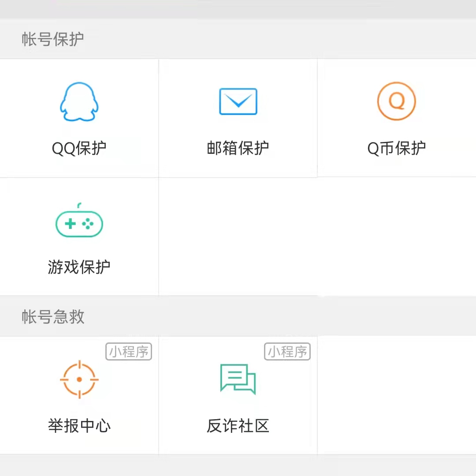Tap the blue mailbox envelope icon
The height and width of the screenshot is (476, 476).
pyautogui.click(x=238, y=101)
